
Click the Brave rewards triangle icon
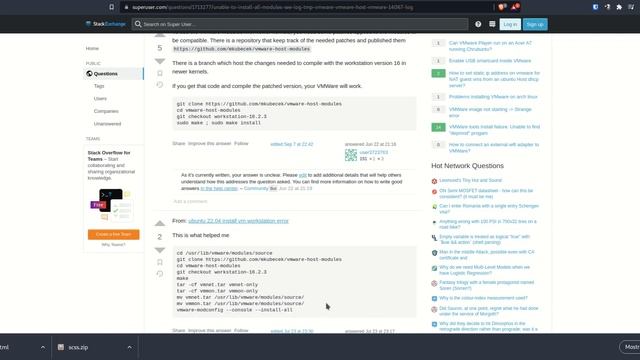click(x=515, y=7)
